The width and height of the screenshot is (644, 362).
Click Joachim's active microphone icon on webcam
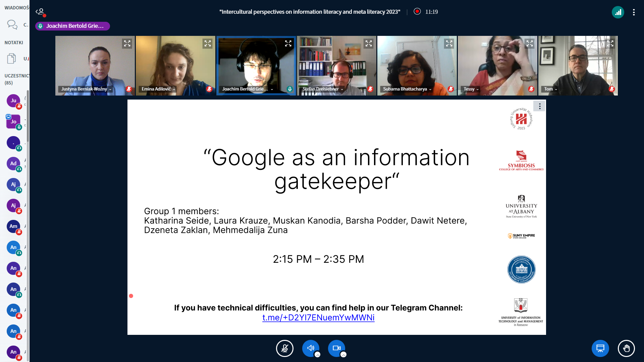click(x=290, y=89)
